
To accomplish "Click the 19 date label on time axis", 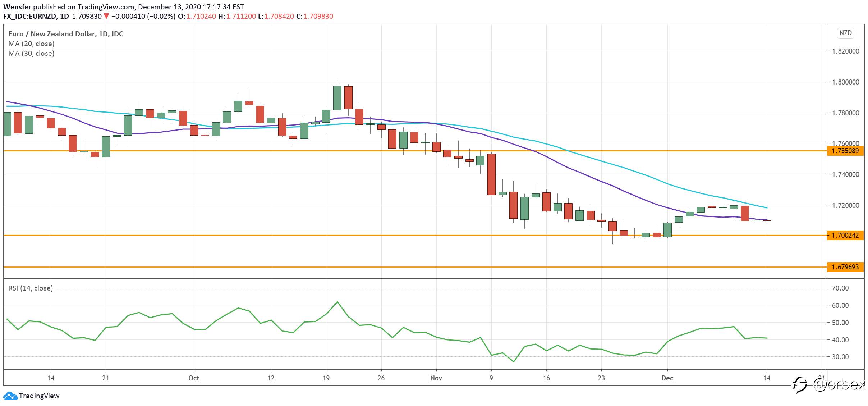I will coord(326,378).
